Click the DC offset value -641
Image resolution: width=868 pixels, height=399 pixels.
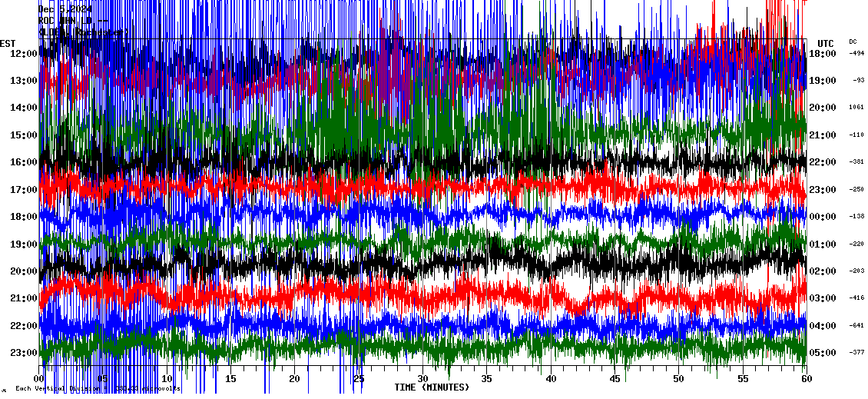(x=856, y=325)
